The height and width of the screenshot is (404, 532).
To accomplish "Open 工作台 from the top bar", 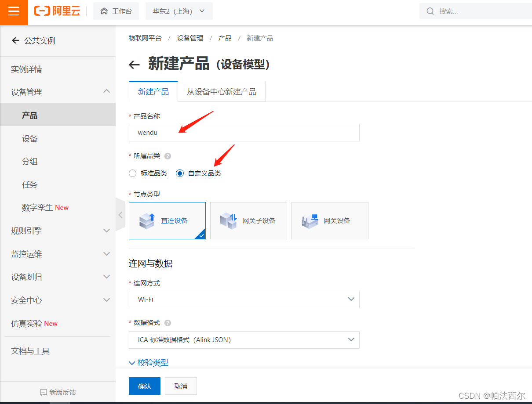I will point(116,11).
